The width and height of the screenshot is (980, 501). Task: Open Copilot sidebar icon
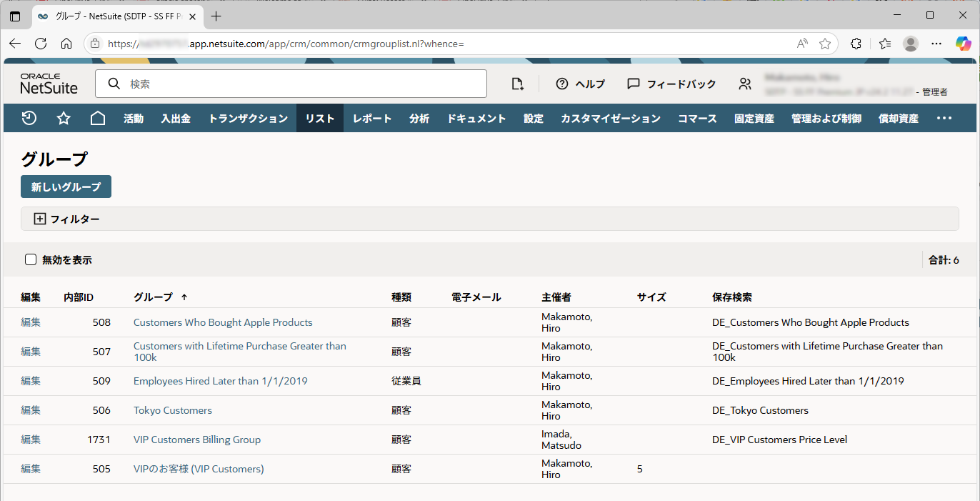[x=964, y=44]
